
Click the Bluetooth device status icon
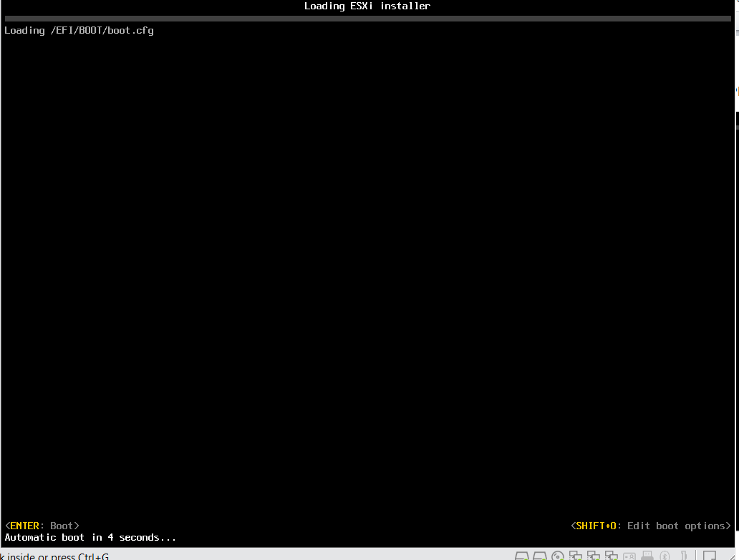click(665, 556)
